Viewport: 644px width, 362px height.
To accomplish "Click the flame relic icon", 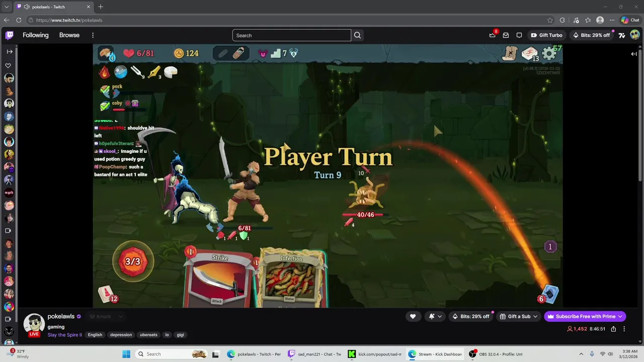I will pyautogui.click(x=104, y=72).
